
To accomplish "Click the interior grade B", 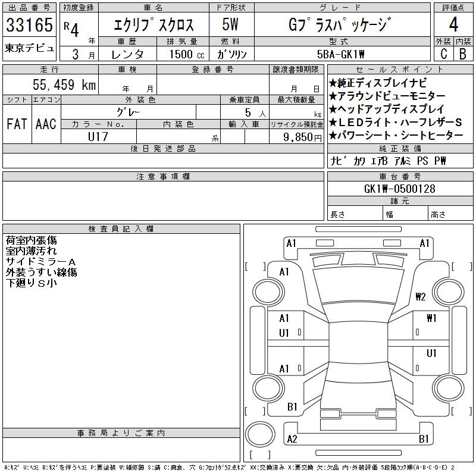I will pyautogui.click(x=463, y=54).
